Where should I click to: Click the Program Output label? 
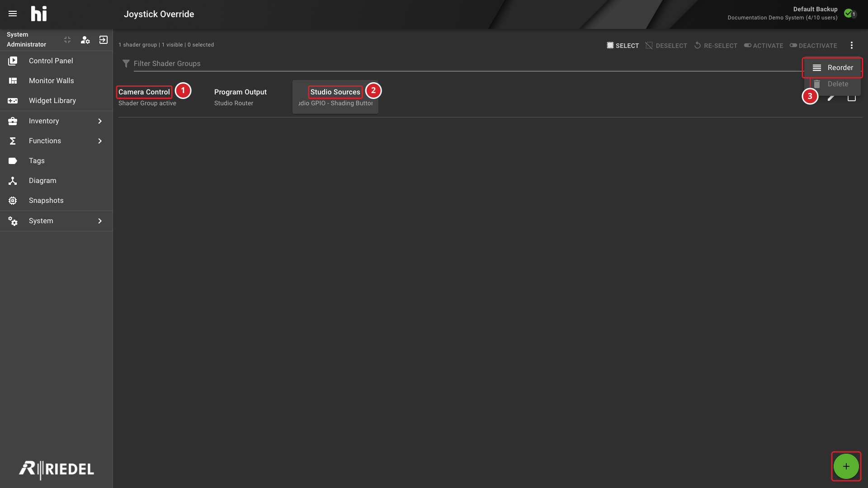[x=241, y=92]
